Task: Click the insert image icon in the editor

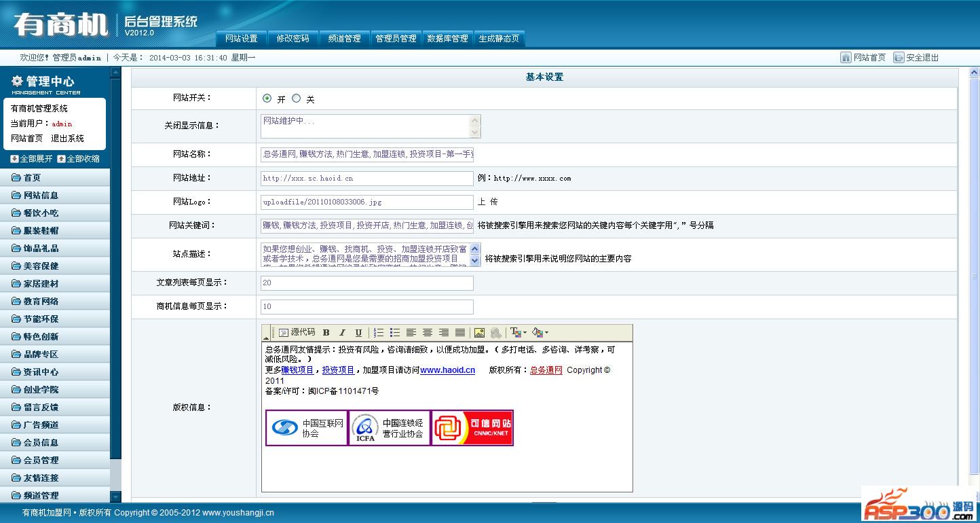Action: [x=479, y=333]
